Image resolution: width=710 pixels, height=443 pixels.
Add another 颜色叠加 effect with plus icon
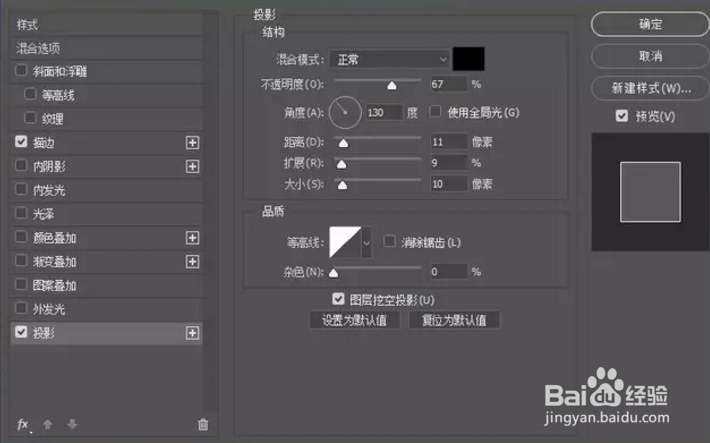(x=192, y=238)
